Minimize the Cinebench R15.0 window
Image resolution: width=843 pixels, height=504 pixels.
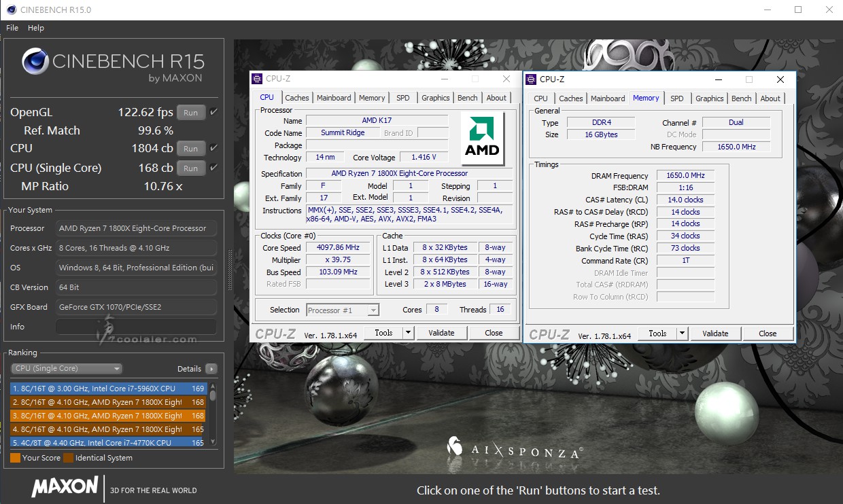(x=767, y=10)
